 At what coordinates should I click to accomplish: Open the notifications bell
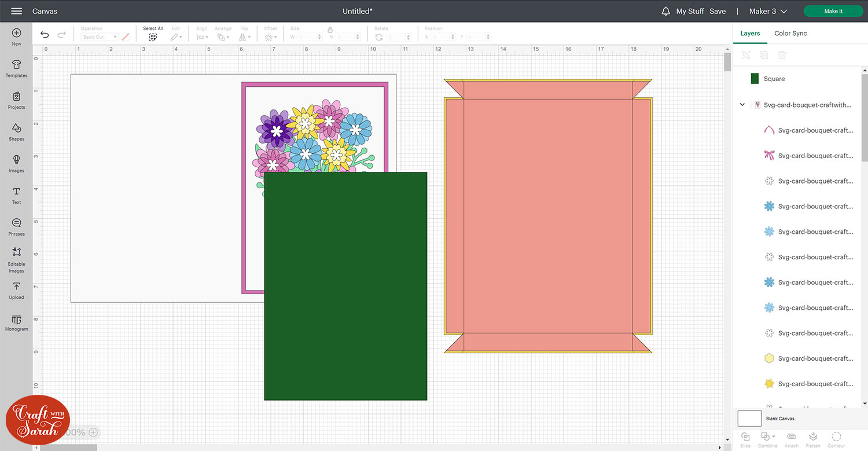665,11
